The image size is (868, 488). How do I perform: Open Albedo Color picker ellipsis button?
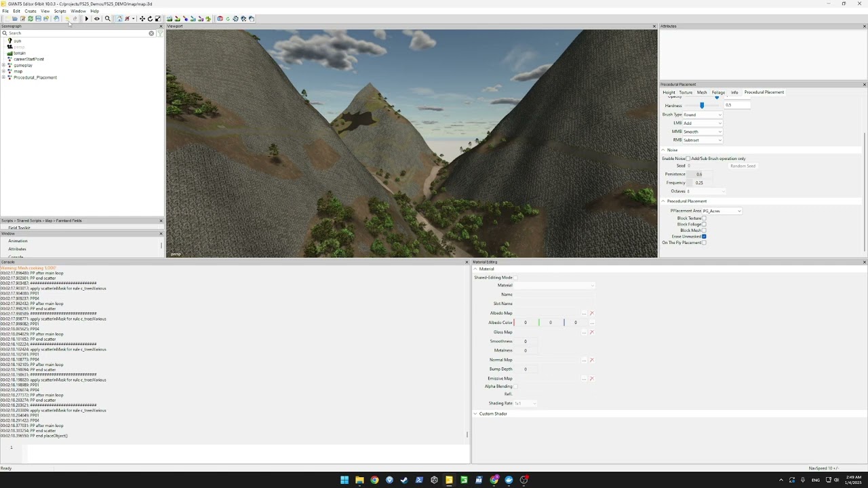592,323
